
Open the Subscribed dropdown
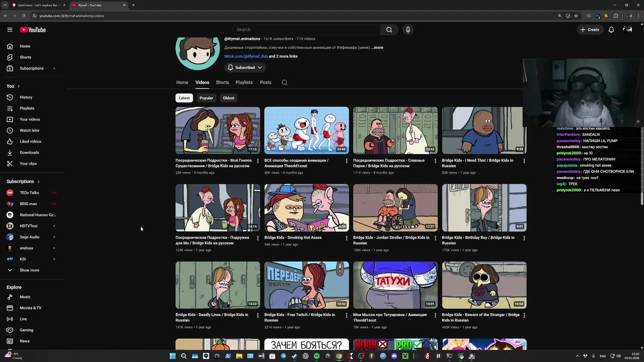[245, 67]
